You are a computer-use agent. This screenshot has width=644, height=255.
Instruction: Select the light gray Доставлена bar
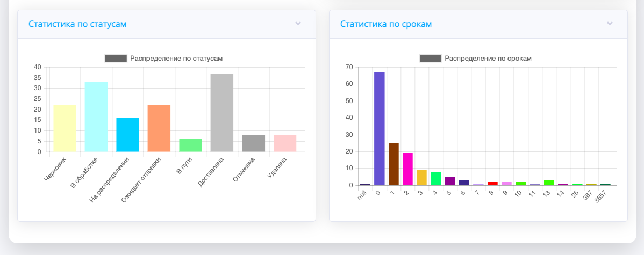[221, 113]
